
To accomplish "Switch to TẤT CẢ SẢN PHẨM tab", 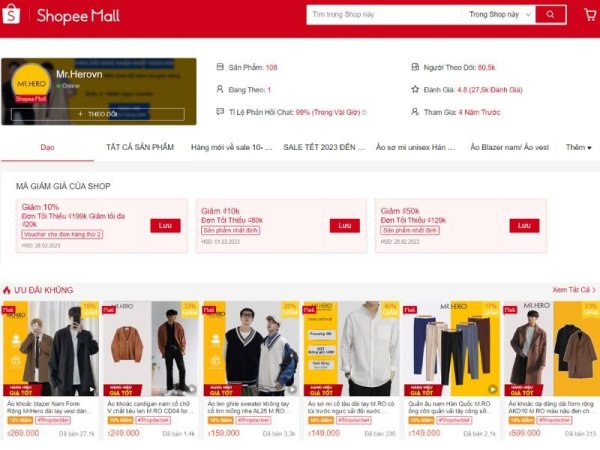I will [140, 147].
